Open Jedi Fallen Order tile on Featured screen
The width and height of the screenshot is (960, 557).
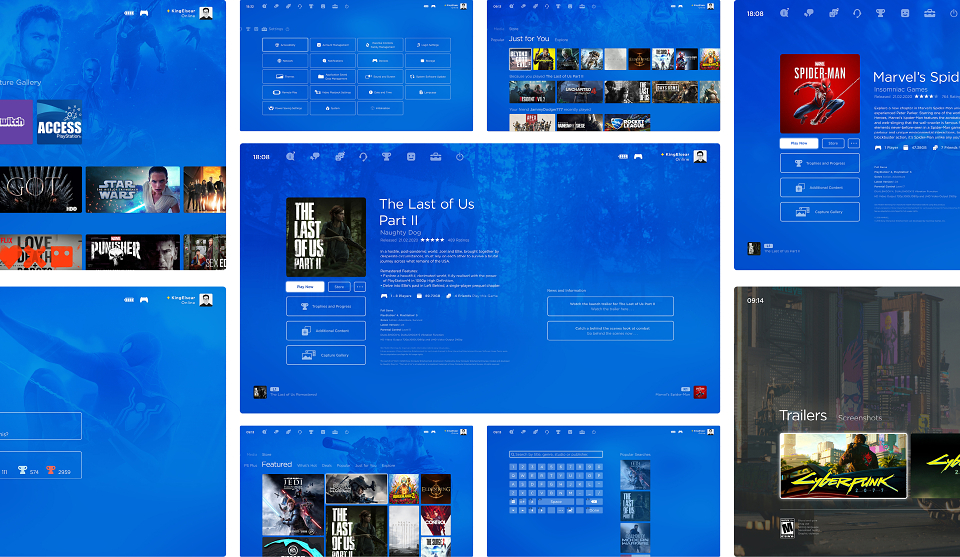(293, 505)
